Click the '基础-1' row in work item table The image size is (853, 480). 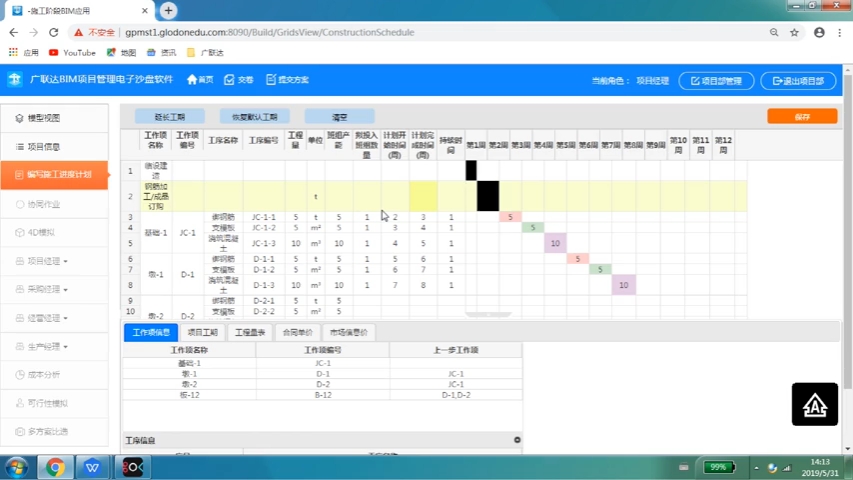pos(323,363)
